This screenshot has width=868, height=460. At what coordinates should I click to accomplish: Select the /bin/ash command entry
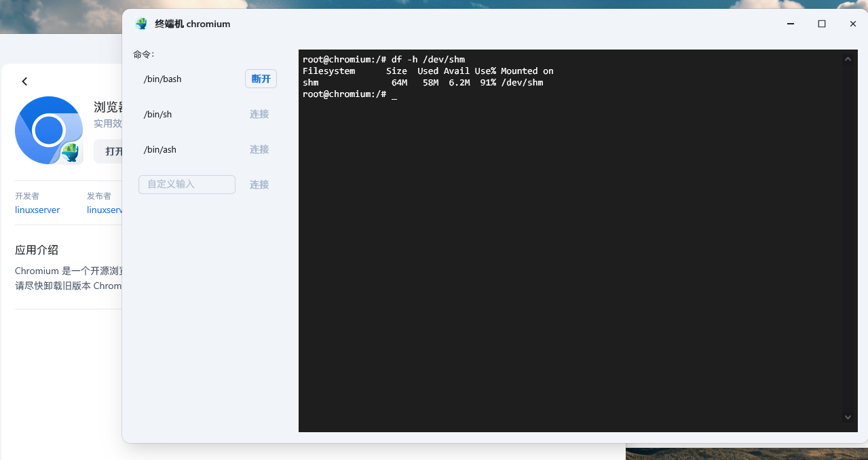(x=160, y=150)
